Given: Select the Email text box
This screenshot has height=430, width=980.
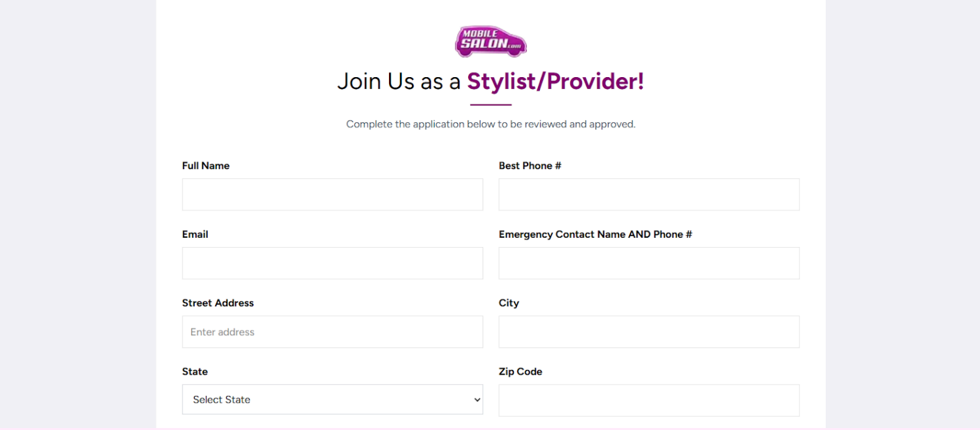Looking at the screenshot, I should 332,263.
